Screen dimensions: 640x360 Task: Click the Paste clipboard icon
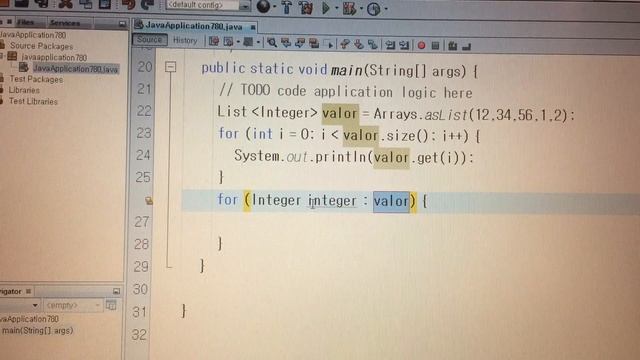(105, 4)
